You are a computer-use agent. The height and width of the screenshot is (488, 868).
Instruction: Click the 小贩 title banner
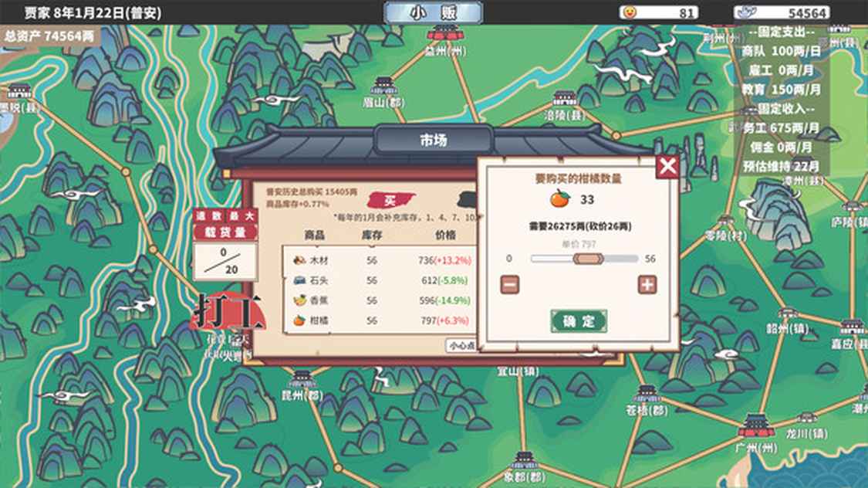pyautogui.click(x=433, y=12)
